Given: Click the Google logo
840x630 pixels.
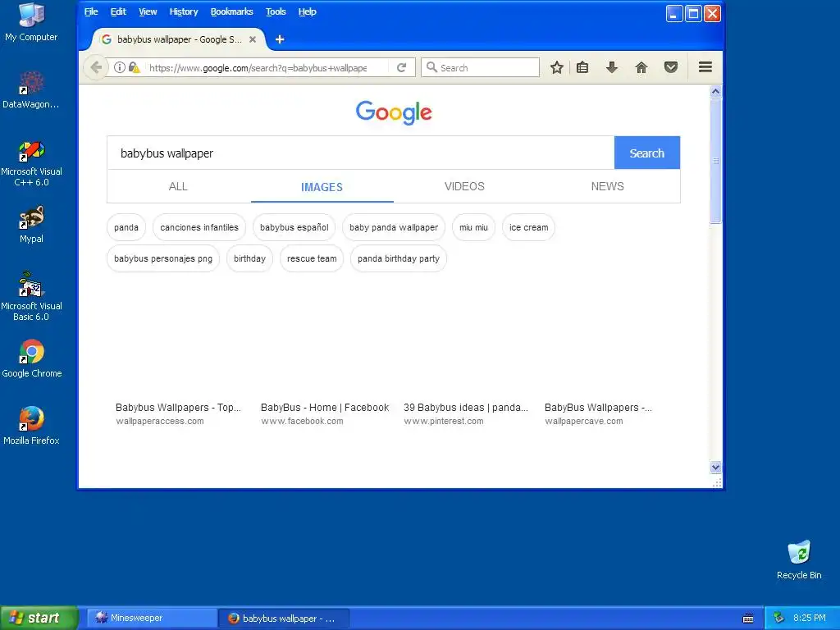Looking at the screenshot, I should point(394,112).
